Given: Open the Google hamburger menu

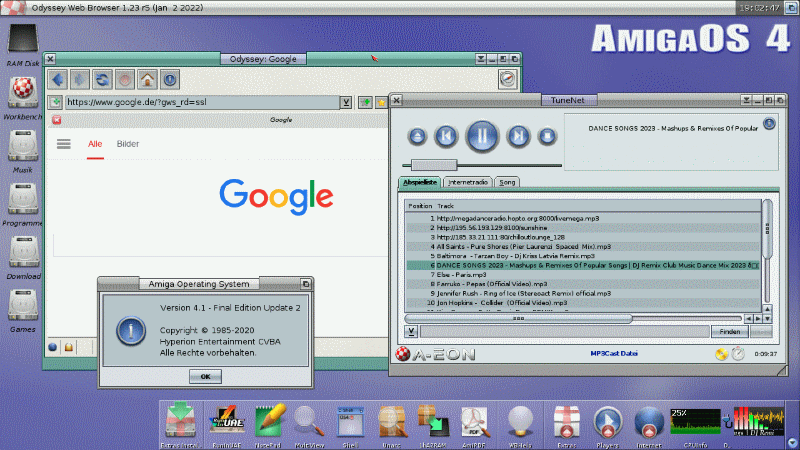Looking at the screenshot, I should (64, 144).
